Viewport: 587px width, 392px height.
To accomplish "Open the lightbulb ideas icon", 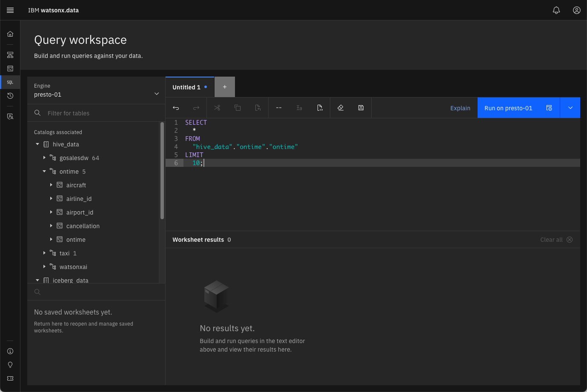I will (x=10, y=365).
